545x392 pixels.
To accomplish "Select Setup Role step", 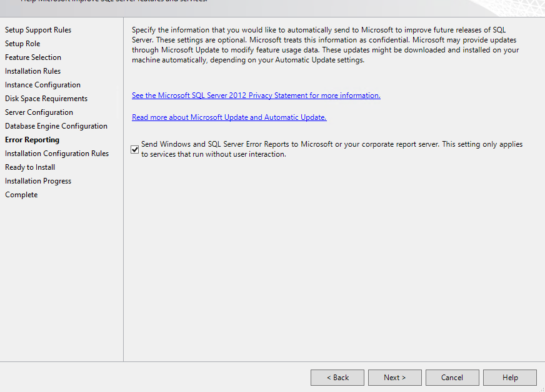I will [22, 44].
